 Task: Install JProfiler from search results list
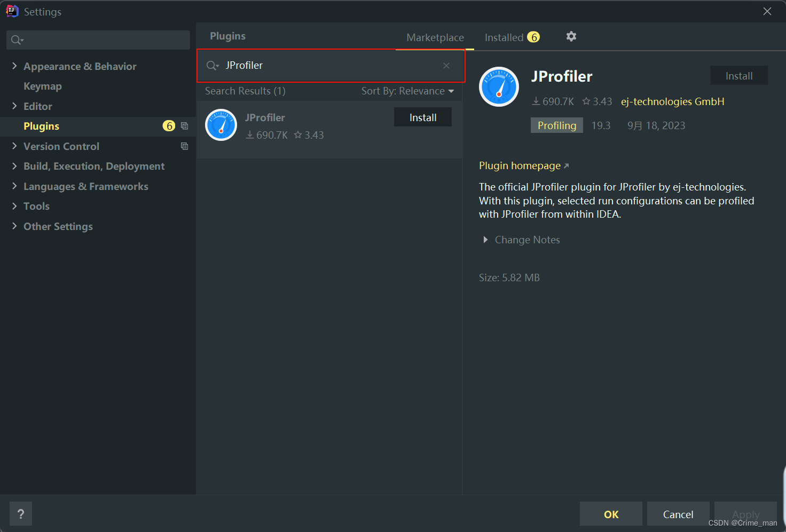click(x=423, y=117)
